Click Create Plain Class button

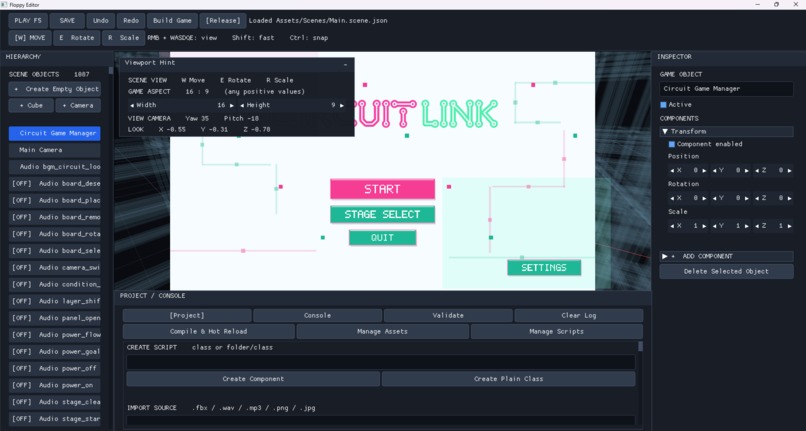[x=509, y=379]
